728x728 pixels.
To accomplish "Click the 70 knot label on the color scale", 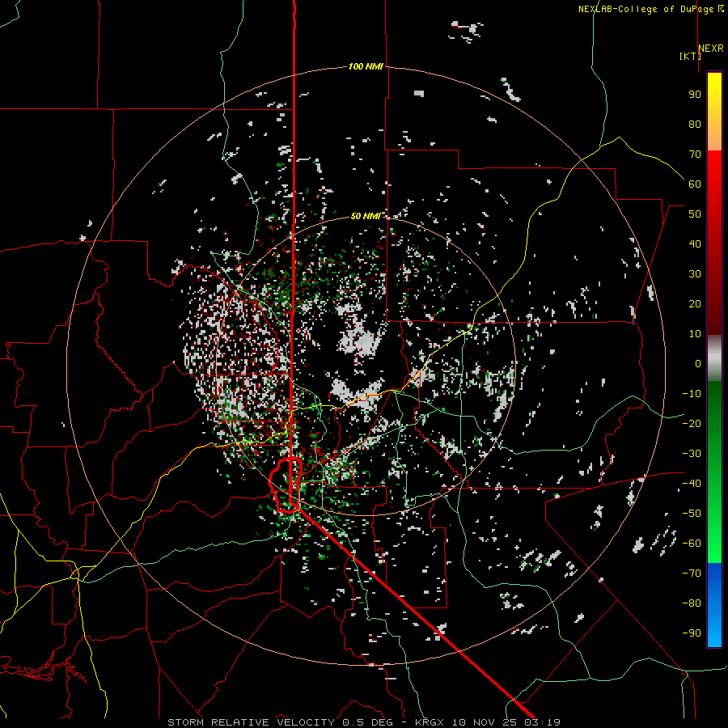I will [695, 154].
